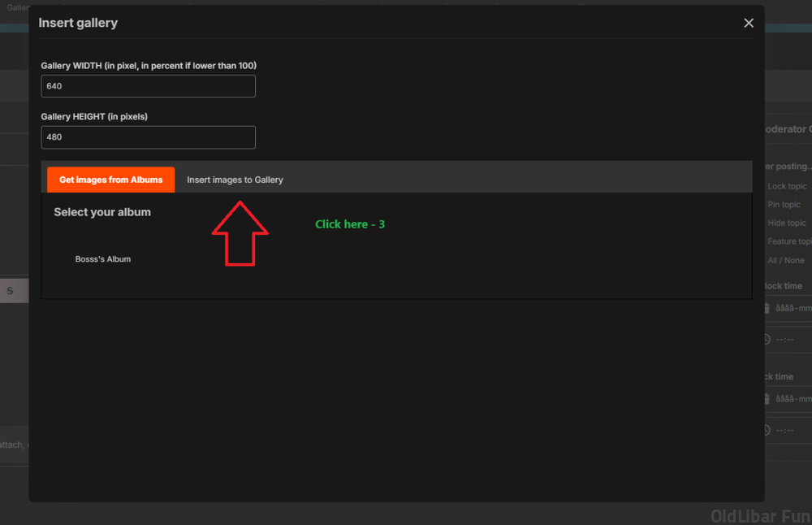Switch to Get images from Albums tab
812x525 pixels.
(x=110, y=180)
